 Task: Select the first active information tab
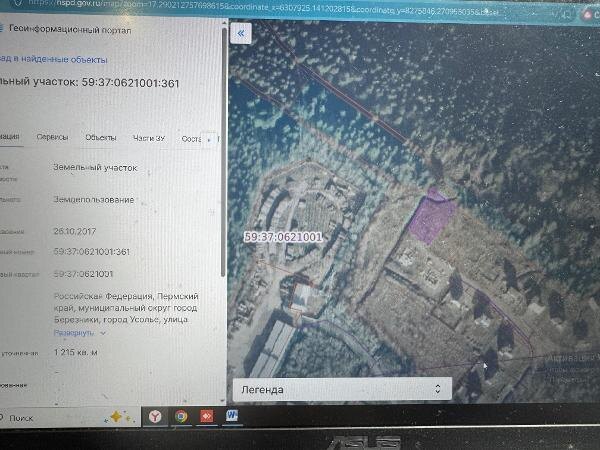(x=10, y=136)
